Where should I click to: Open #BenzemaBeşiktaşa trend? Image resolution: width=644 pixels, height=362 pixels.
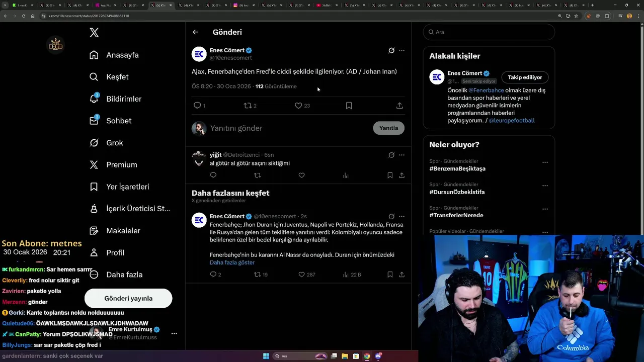click(457, 168)
